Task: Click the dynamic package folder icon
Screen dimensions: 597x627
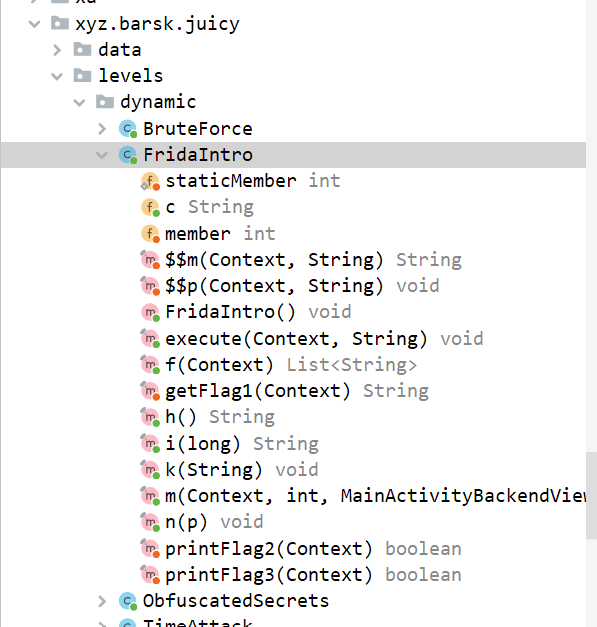Action: (x=105, y=102)
